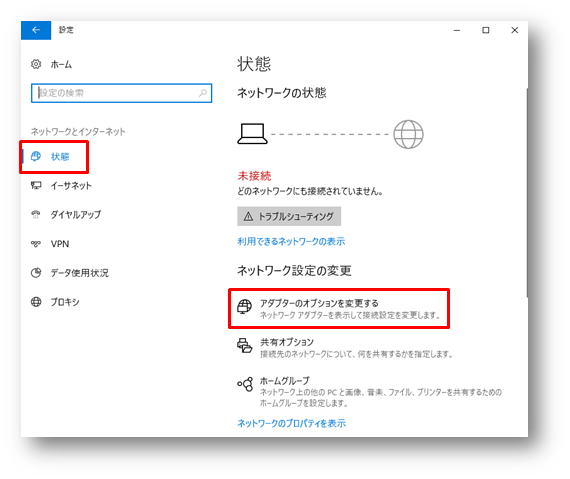This screenshot has height=479, width=570.
Task: Click the イーサネット monitor icon
Action: pos(36,185)
